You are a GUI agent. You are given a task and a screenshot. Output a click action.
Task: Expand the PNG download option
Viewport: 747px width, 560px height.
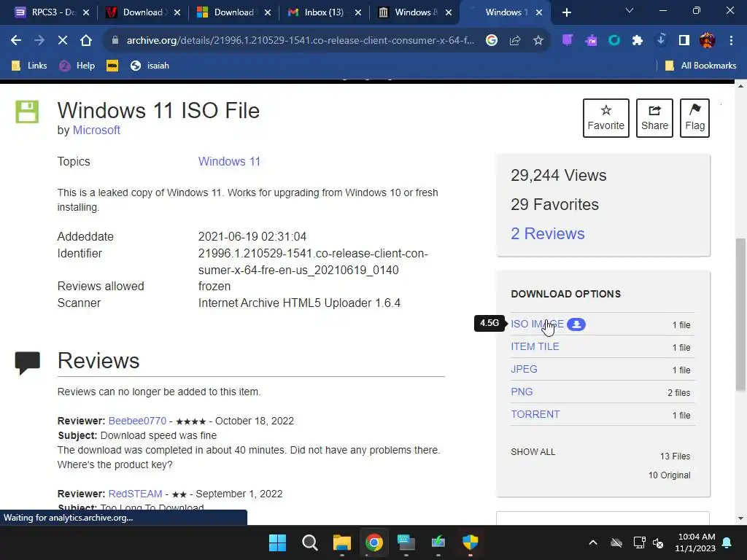pyautogui.click(x=522, y=392)
